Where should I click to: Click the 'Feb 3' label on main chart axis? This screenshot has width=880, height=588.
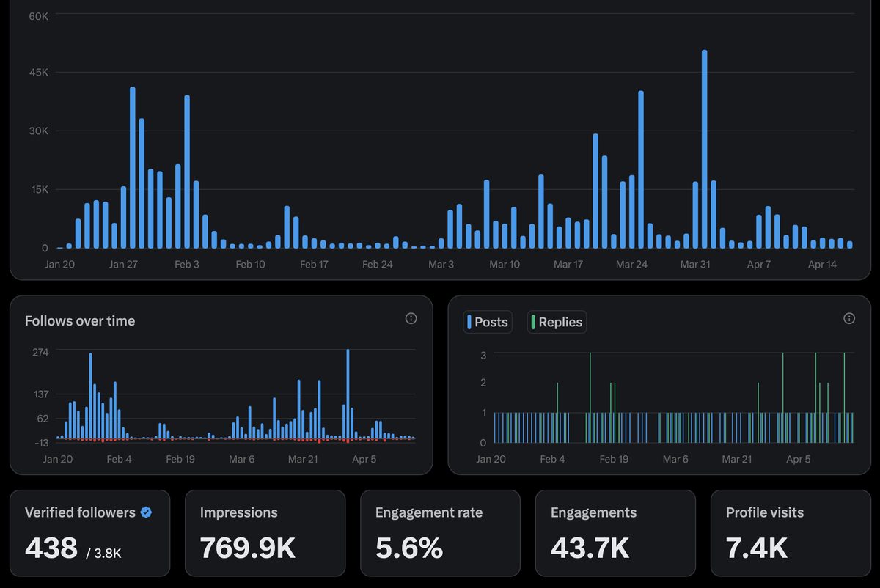187,265
